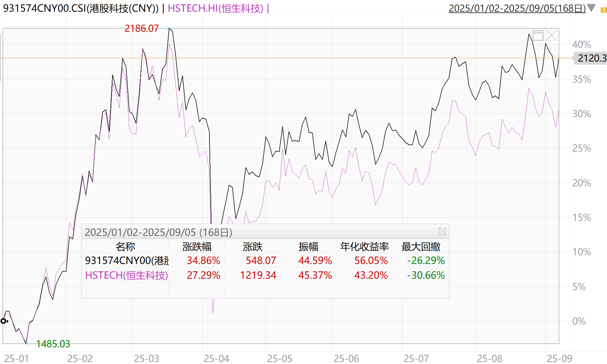Close the interval statistics popup panel
The image size is (607, 364).
pos(442,232)
